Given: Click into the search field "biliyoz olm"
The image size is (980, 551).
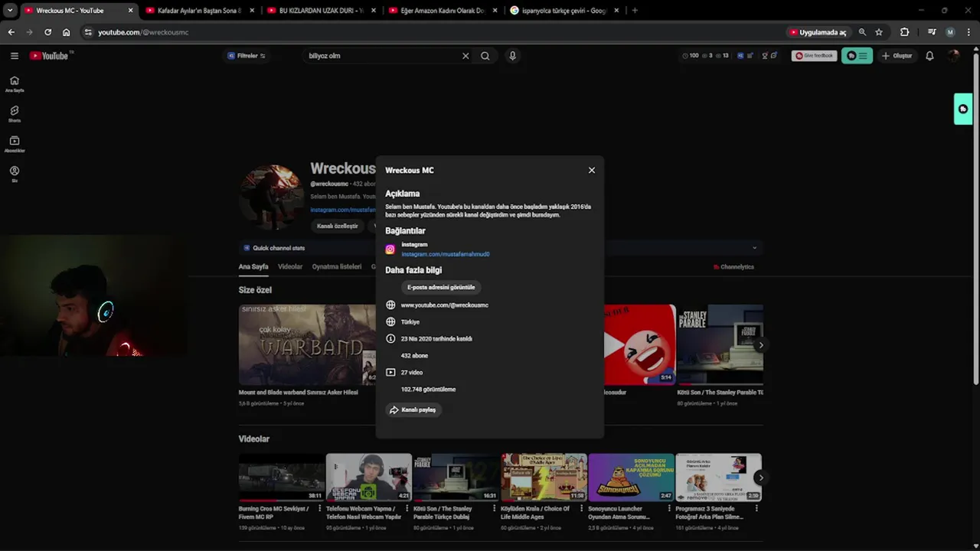Looking at the screenshot, I should pos(381,56).
